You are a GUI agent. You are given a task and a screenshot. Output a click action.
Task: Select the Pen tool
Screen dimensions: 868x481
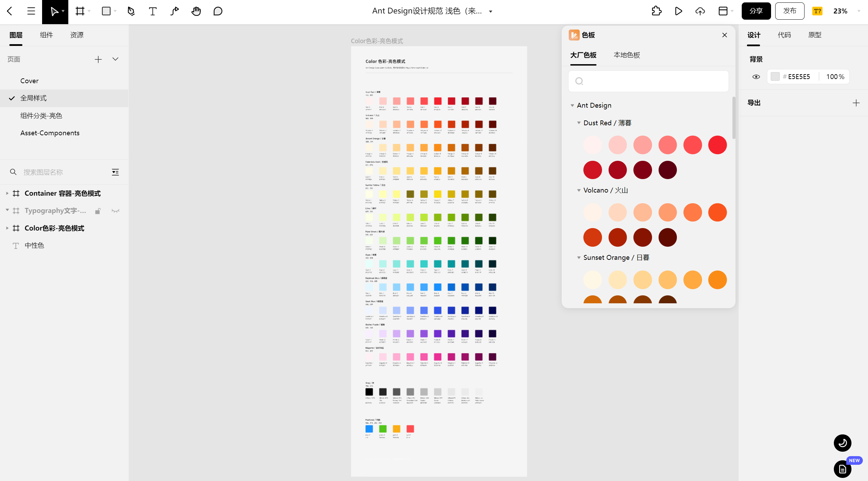point(131,11)
